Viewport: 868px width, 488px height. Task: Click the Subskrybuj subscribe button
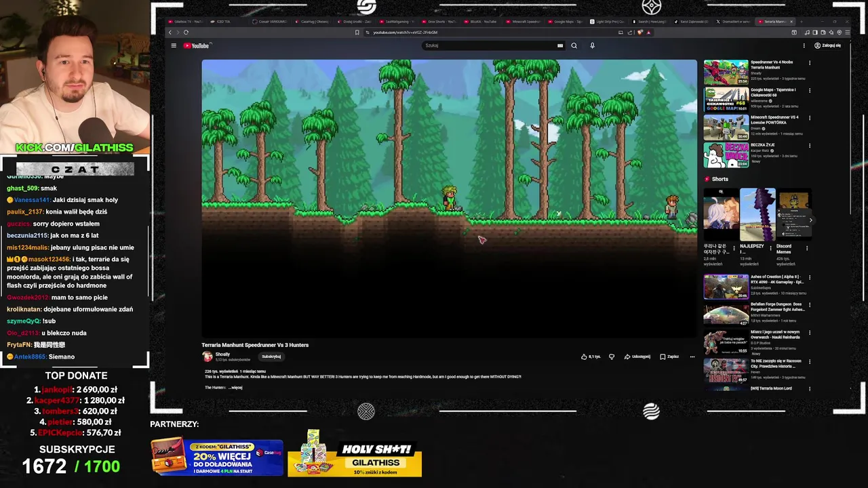(x=271, y=357)
